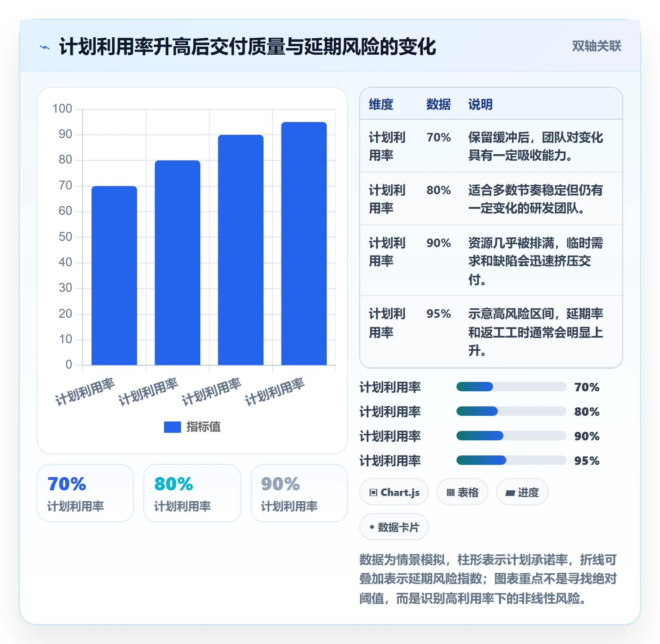Click the chart title 计划利用率升高后交付质量与延期风险的变化
The image size is (660, 644).
click(247, 47)
